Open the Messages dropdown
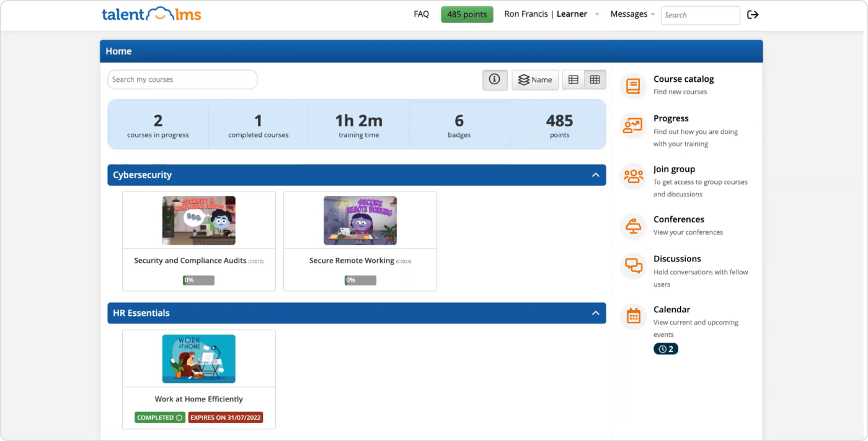Image resolution: width=868 pixels, height=441 pixels. [632, 14]
